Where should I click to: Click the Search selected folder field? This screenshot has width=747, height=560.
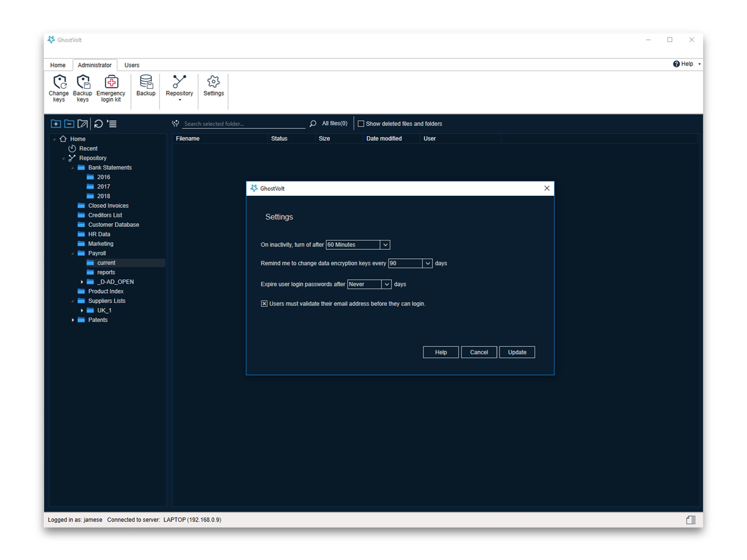(x=244, y=124)
